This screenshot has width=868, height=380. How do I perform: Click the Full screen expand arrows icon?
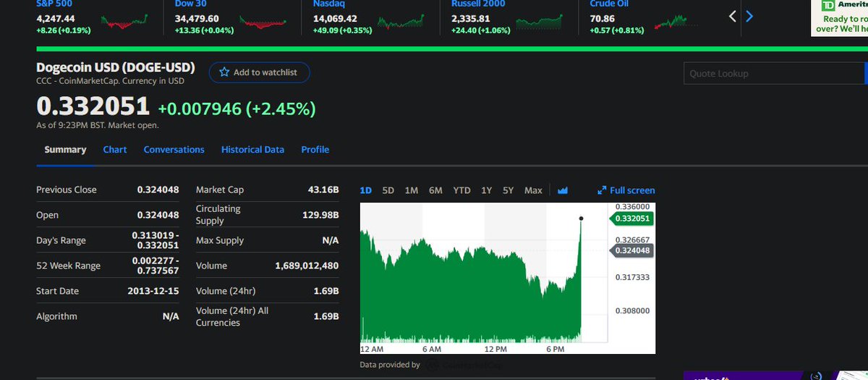coord(602,190)
